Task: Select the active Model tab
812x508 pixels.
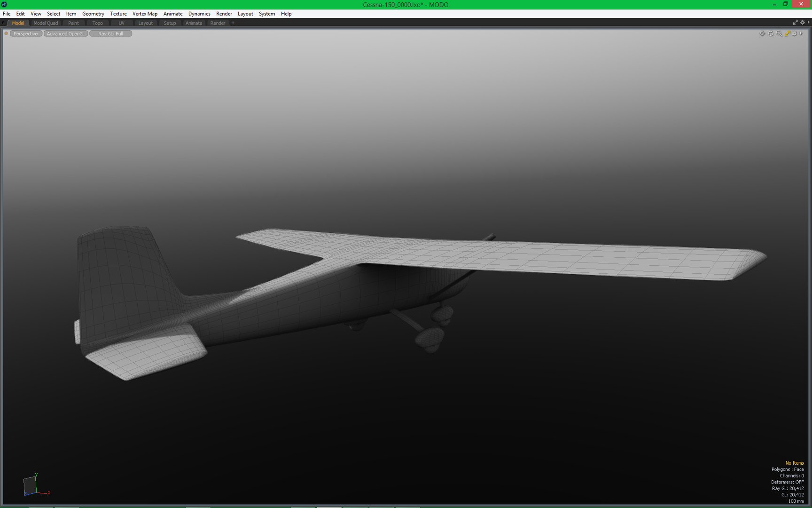Action: (18, 23)
